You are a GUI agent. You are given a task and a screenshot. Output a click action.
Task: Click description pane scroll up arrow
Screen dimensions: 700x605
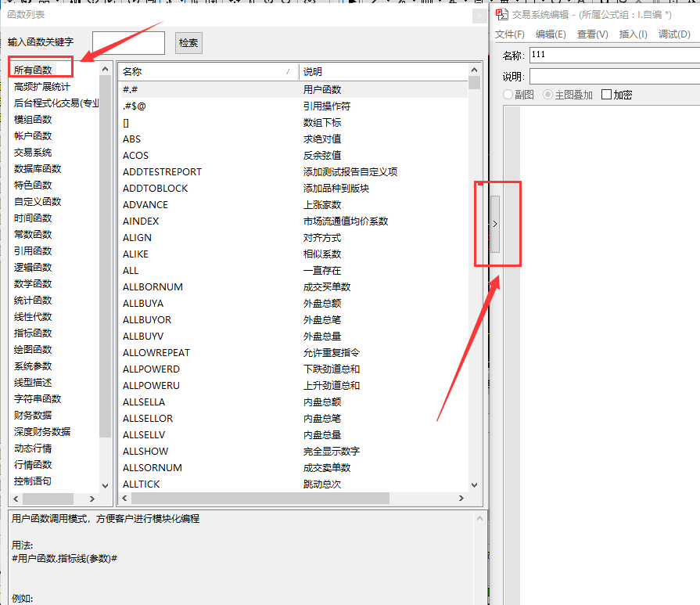tap(480, 519)
